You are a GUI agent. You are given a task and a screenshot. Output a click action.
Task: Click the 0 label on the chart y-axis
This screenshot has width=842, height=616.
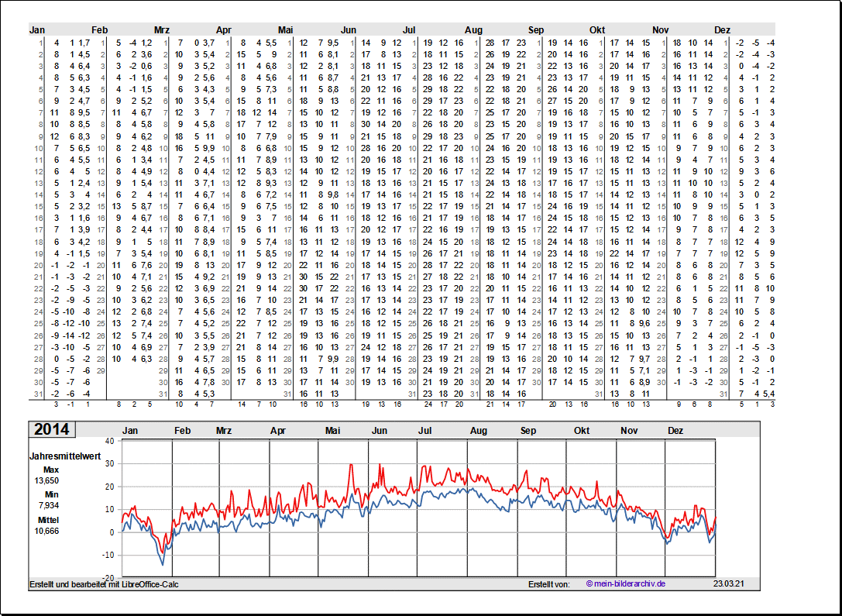[112, 532]
